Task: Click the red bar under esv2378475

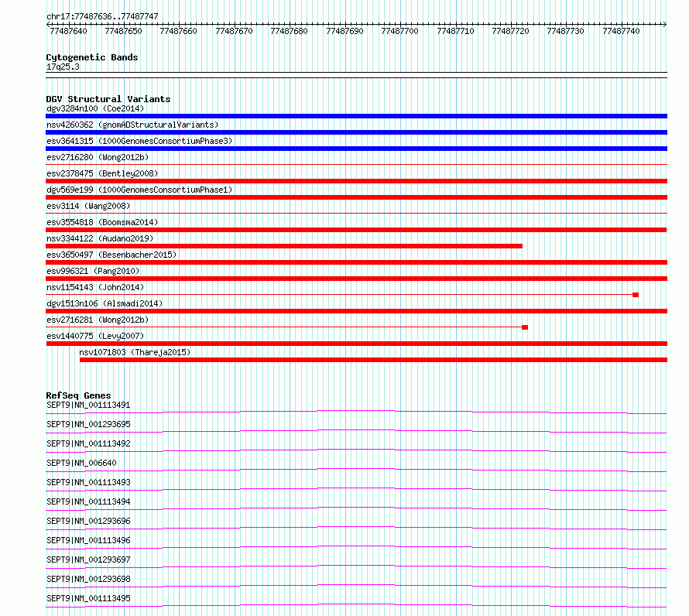Action: [x=356, y=181]
